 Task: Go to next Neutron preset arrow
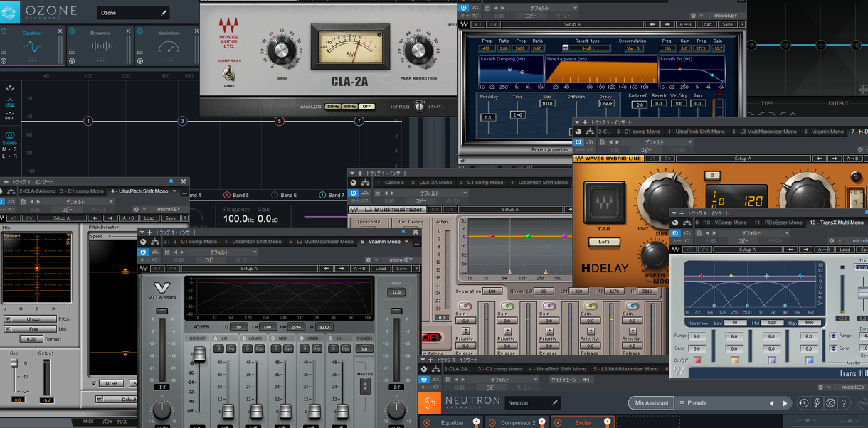785,403
